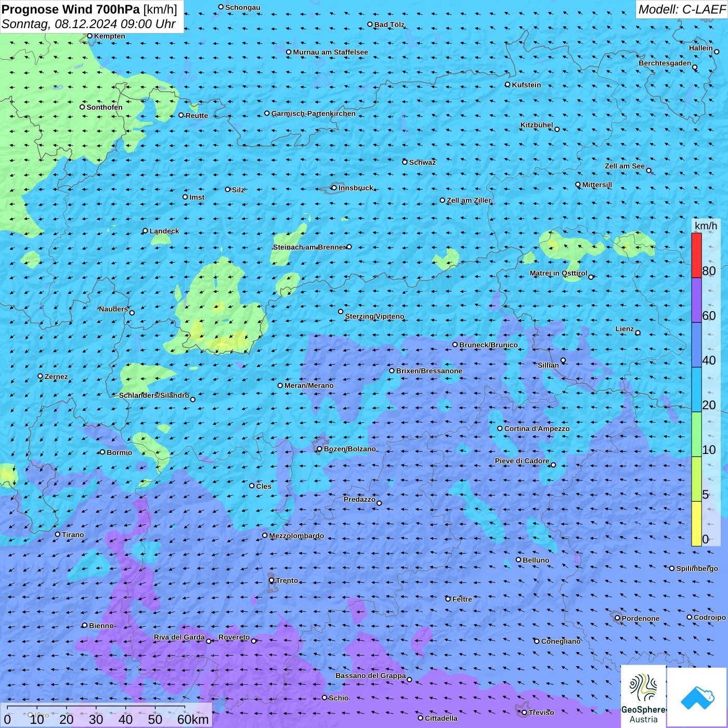728x728 pixels.
Task: Click the Belluno location dot
Action: [518, 560]
